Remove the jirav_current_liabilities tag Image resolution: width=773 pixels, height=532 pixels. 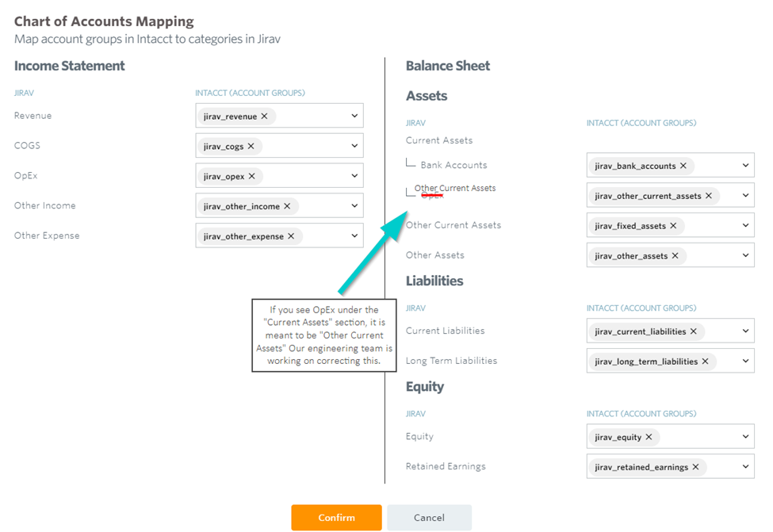(694, 331)
